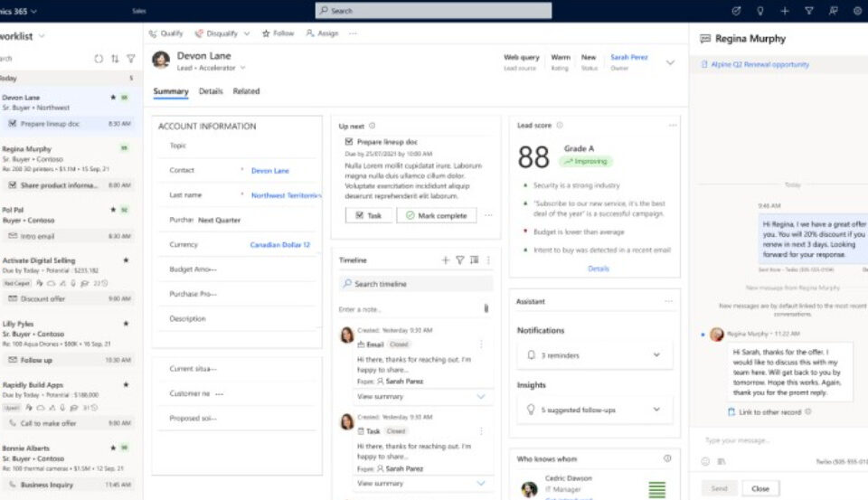The height and width of the screenshot is (500, 868).
Task: Expand the 3 reminders notifications dropdown
Action: click(x=656, y=355)
